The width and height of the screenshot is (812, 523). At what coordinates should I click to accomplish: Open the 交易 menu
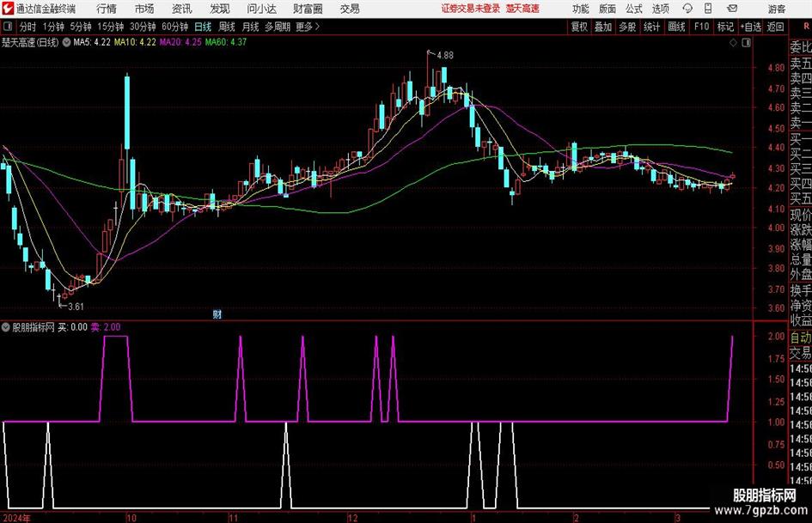(x=350, y=9)
